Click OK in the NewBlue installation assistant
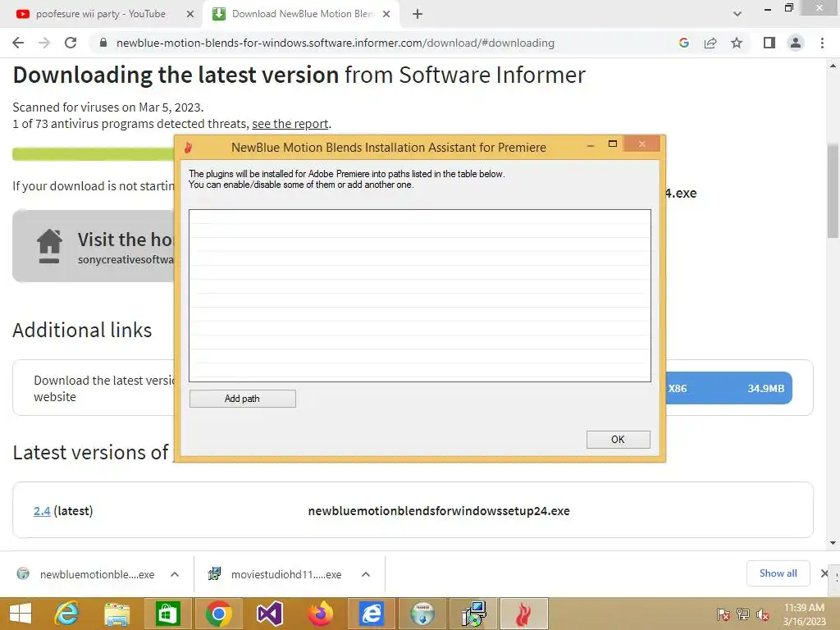Viewport: 840px width, 630px height. pos(618,440)
